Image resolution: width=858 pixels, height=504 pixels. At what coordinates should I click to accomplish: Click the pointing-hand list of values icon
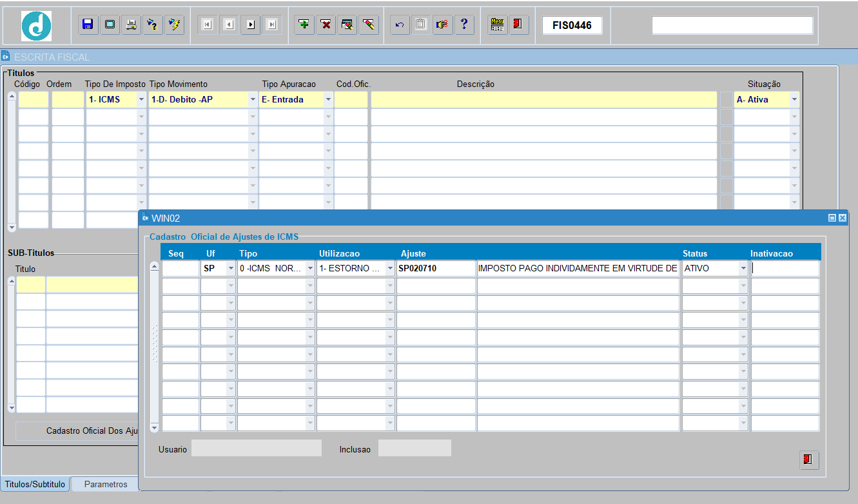coord(443,25)
